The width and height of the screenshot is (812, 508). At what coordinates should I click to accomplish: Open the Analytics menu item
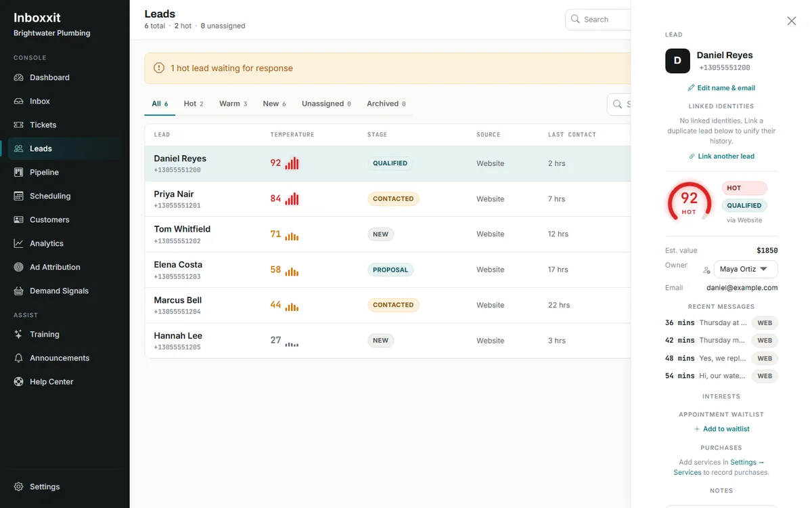click(x=64, y=243)
